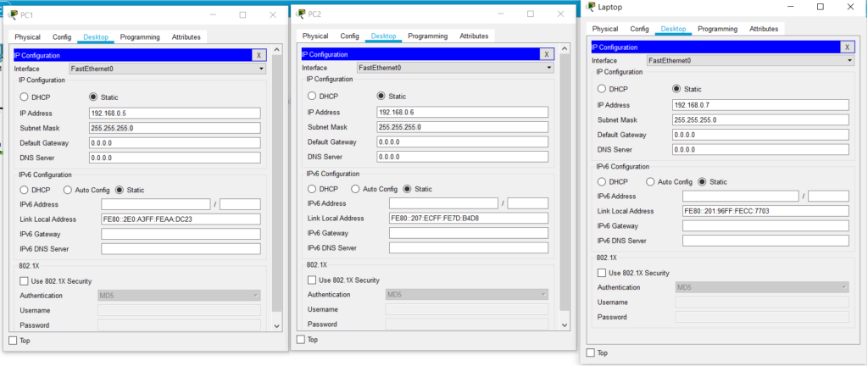
Task: Select DHCP radio button in PC1 IP Configuration
Action: click(25, 97)
